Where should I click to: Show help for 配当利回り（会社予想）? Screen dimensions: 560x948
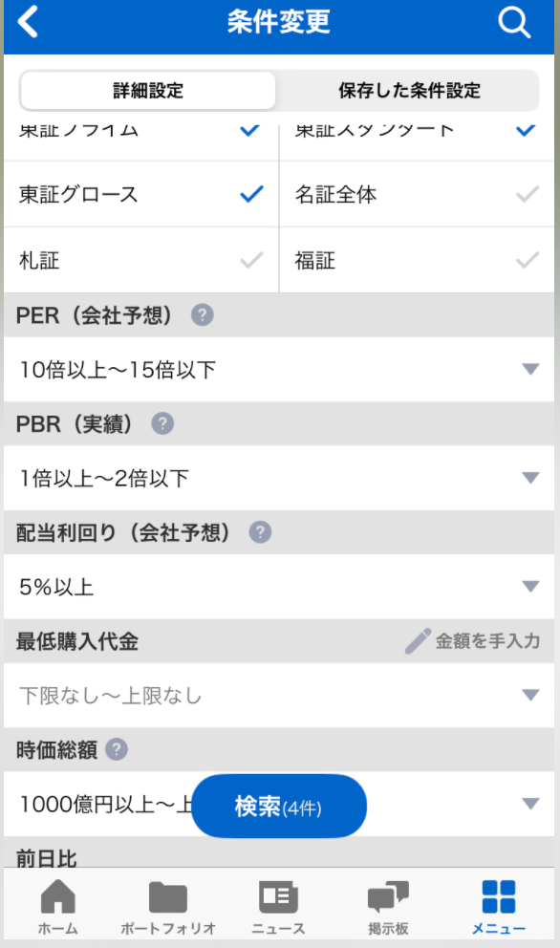click(x=260, y=532)
